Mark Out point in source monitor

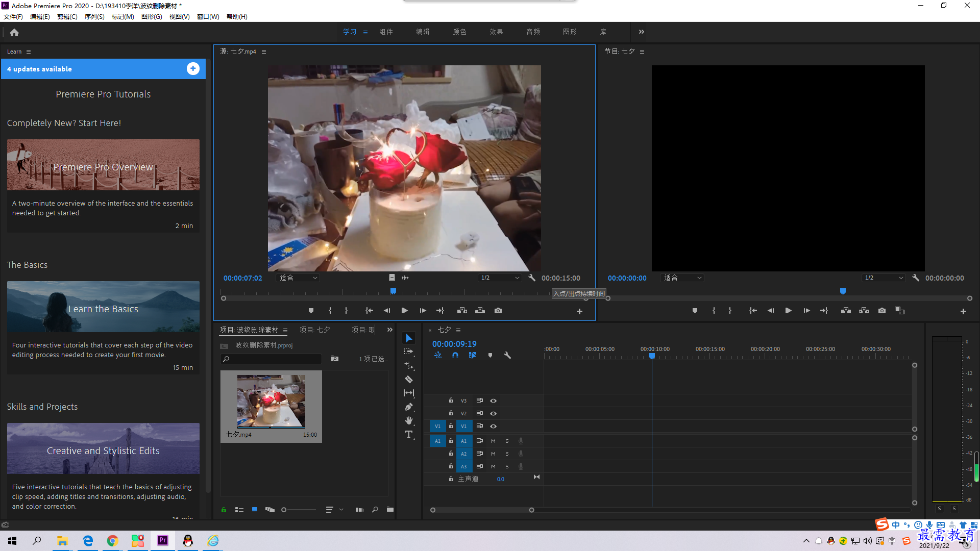346,310
